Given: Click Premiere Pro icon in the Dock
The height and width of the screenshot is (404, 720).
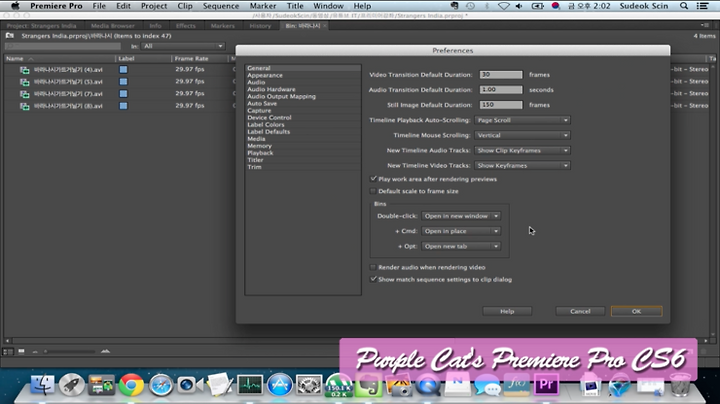Looking at the screenshot, I should (x=546, y=385).
